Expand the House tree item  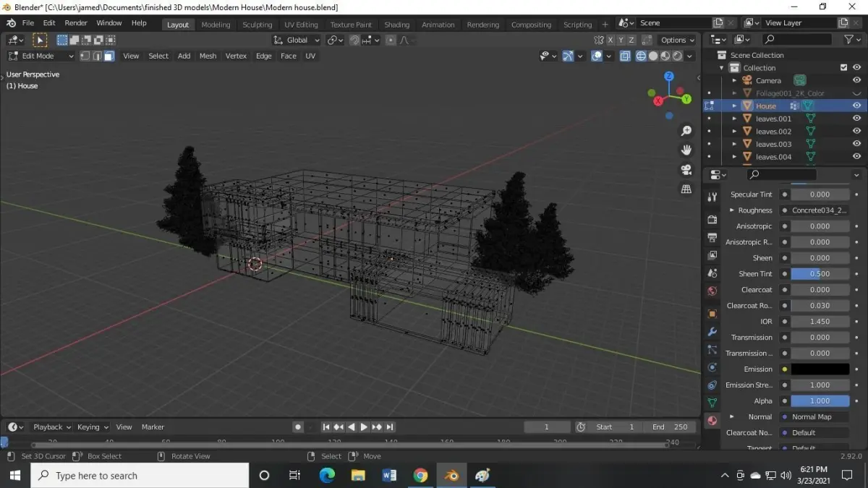(x=734, y=106)
